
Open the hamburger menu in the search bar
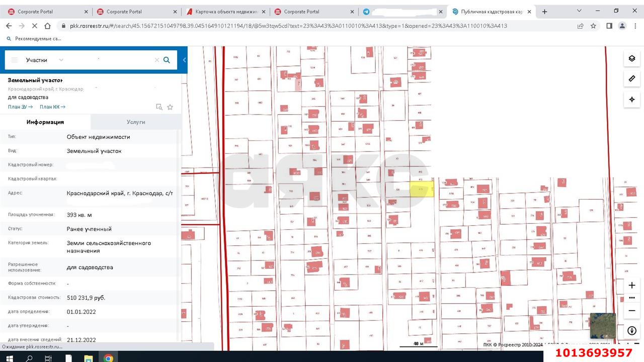coord(15,60)
